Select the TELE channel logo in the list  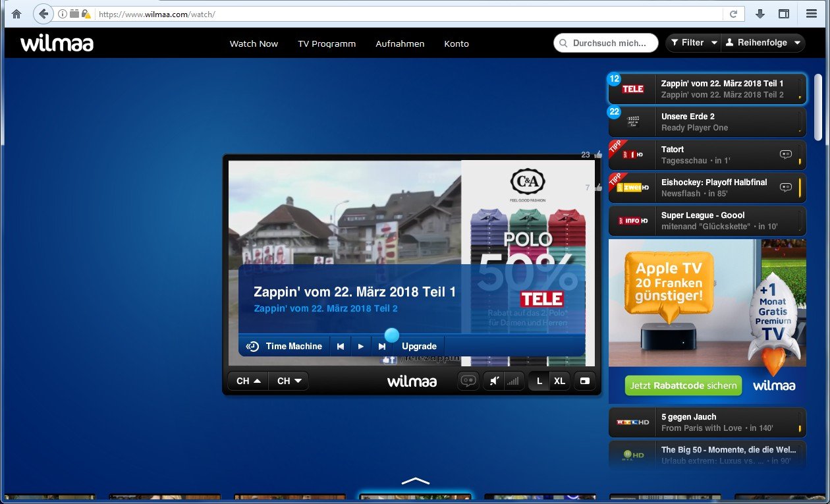pos(633,89)
